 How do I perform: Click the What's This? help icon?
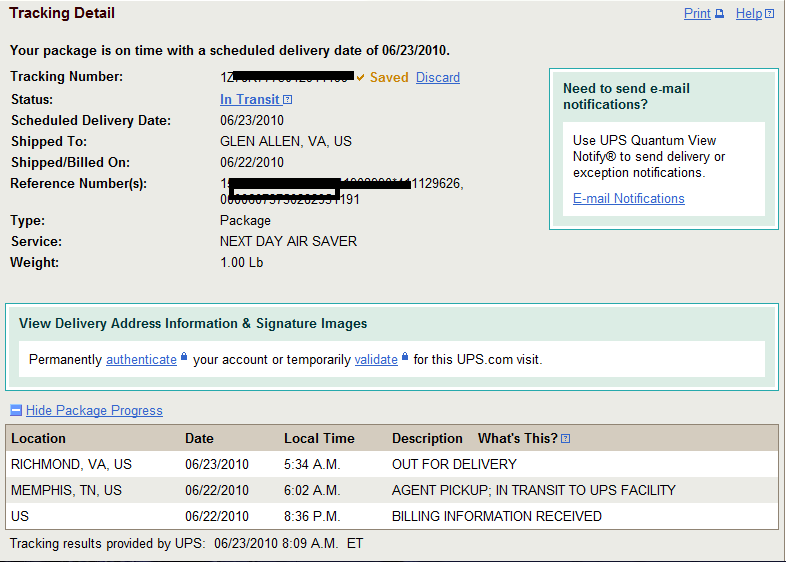[565, 439]
